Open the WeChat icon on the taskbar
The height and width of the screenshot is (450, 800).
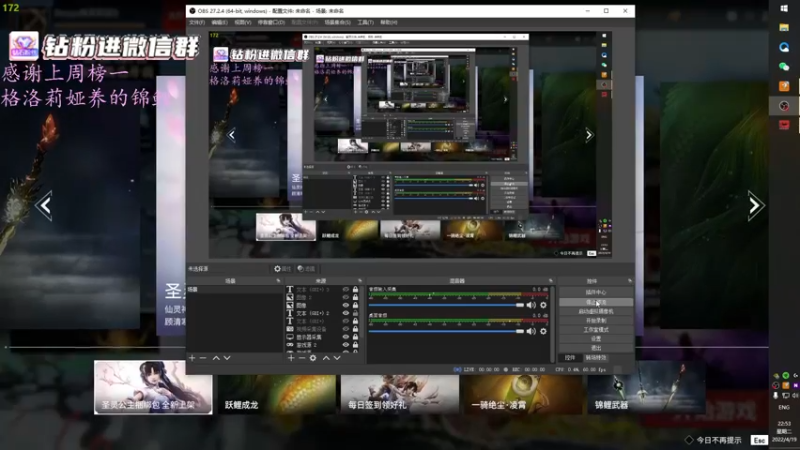click(784, 66)
